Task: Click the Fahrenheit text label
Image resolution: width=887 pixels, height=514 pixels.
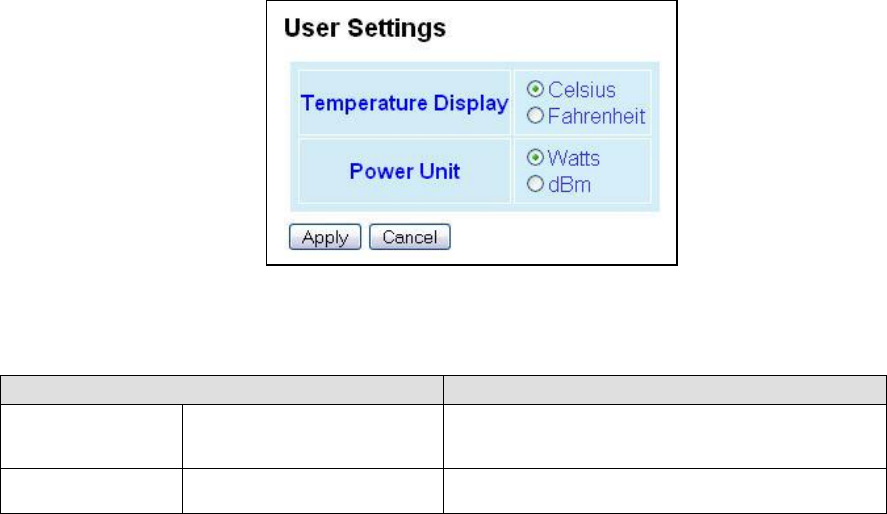Action: click(596, 116)
